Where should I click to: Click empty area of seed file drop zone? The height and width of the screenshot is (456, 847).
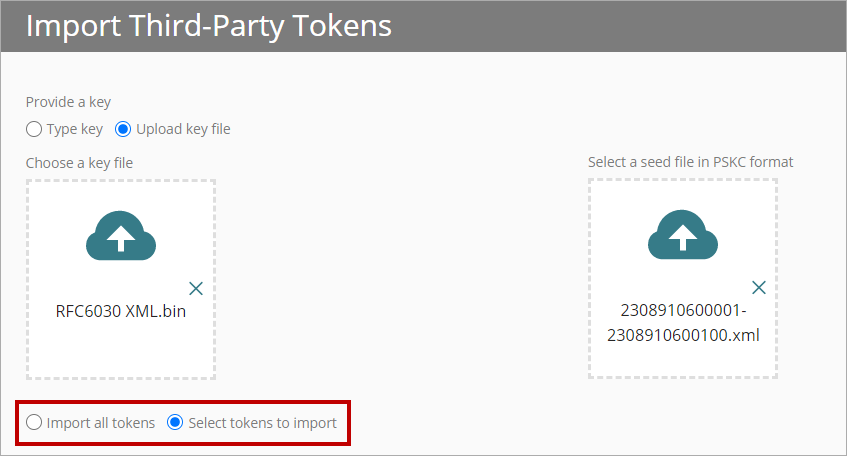[x=682, y=362]
